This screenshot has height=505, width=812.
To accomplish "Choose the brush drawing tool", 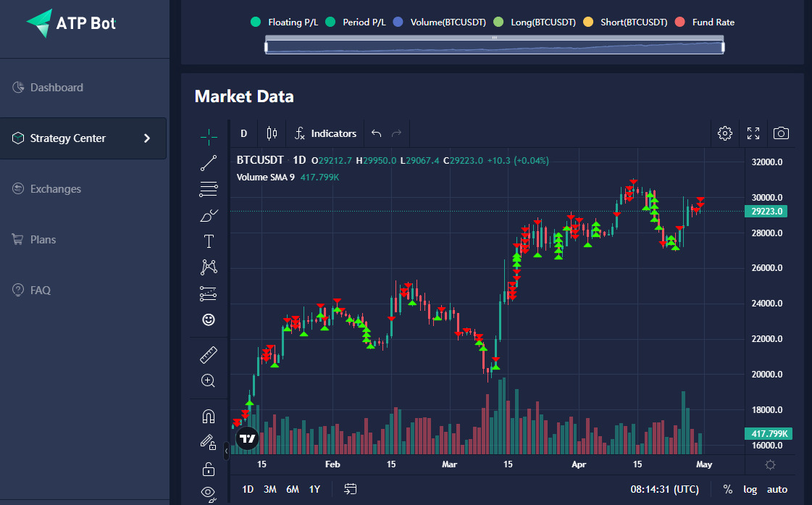I will (209, 216).
